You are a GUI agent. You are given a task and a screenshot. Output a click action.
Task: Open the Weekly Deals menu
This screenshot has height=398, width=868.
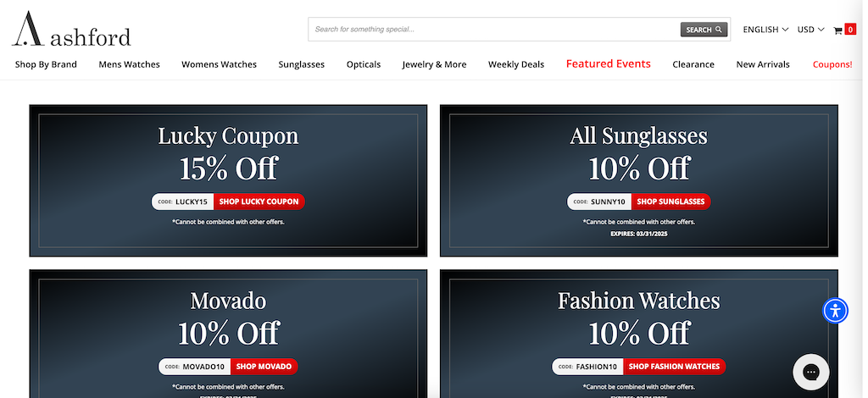point(516,64)
